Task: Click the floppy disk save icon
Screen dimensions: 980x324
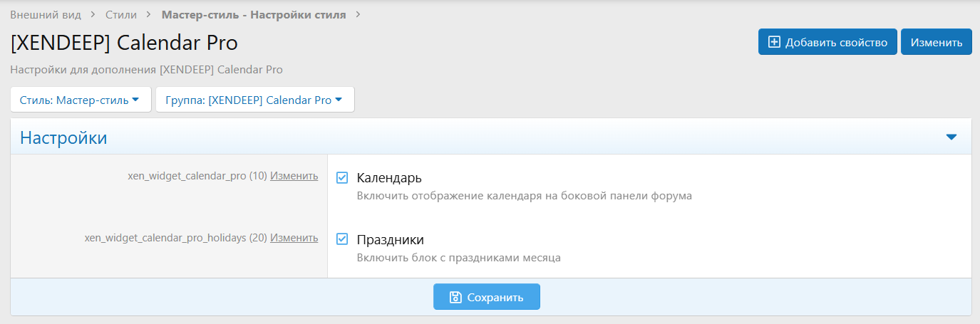Action: pos(455,297)
